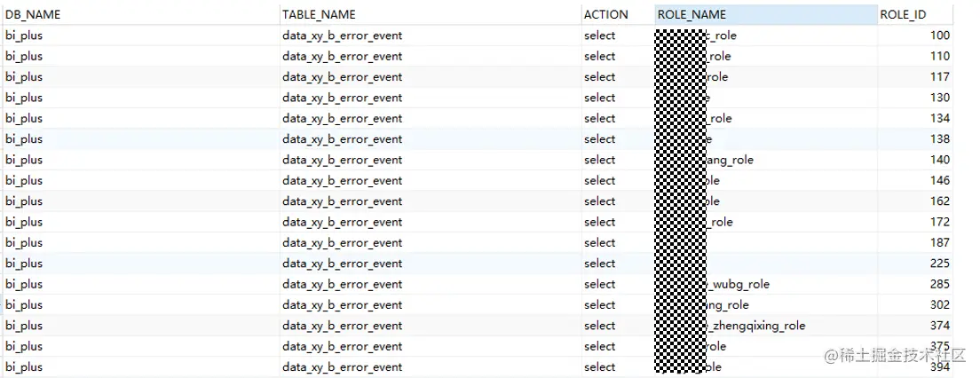This screenshot has height=378, width=980.
Task: Choose the ROLE_ID value 140
Action: click(x=939, y=160)
